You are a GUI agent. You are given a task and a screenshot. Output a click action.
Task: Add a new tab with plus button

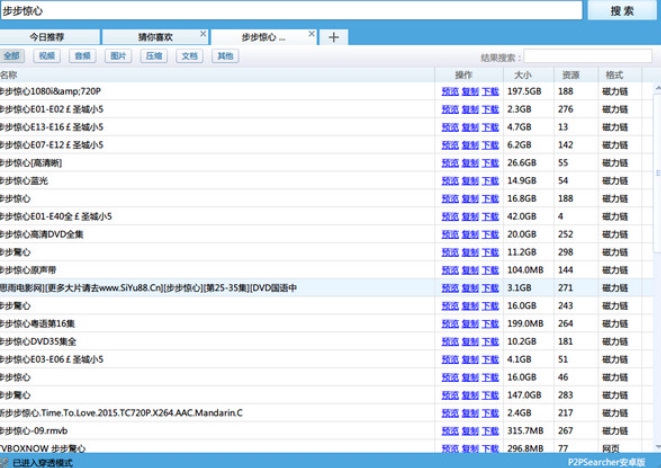[x=333, y=37]
